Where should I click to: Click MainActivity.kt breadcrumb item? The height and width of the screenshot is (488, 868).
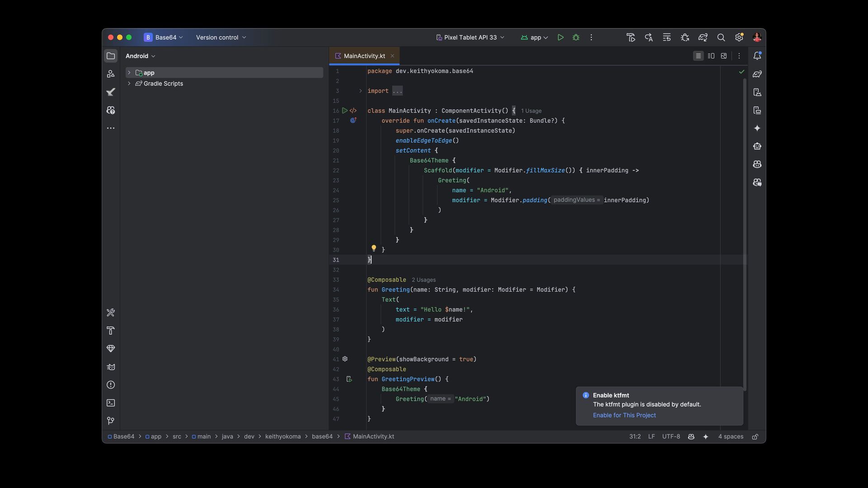369,436
